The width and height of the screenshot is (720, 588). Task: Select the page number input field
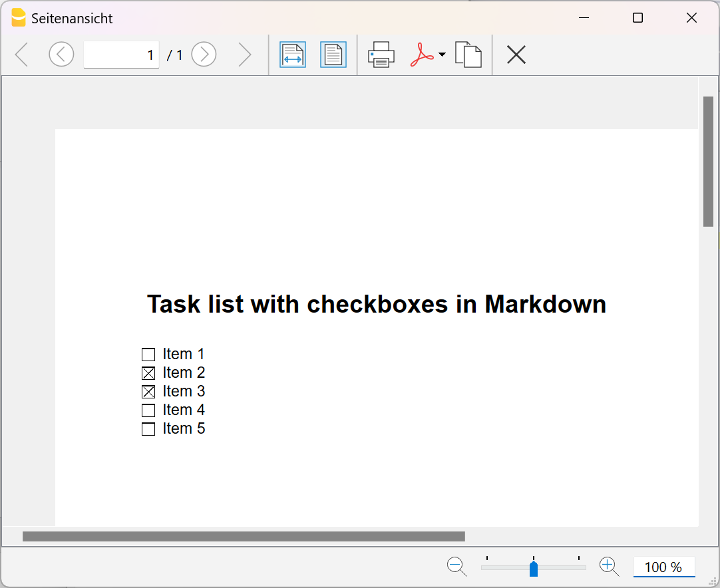click(x=122, y=55)
